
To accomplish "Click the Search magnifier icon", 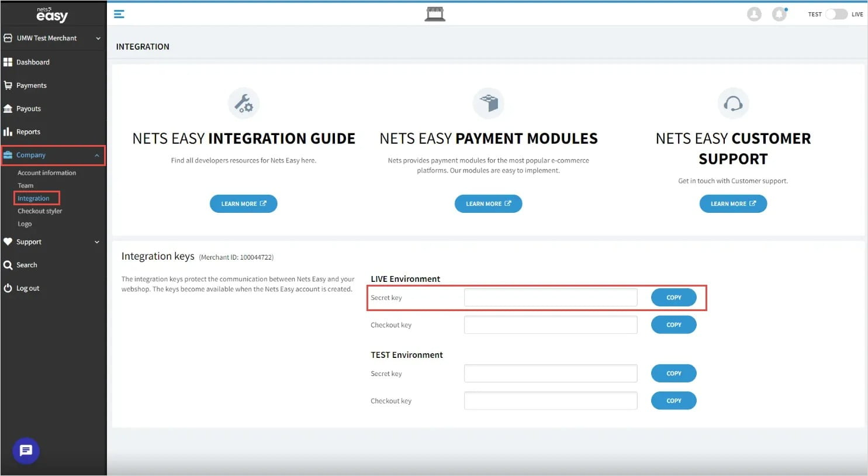I will tap(8, 265).
